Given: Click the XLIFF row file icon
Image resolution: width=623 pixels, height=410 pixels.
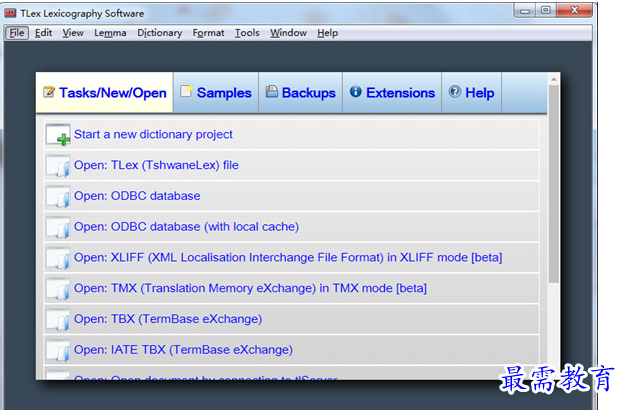Looking at the screenshot, I should (x=58, y=258).
